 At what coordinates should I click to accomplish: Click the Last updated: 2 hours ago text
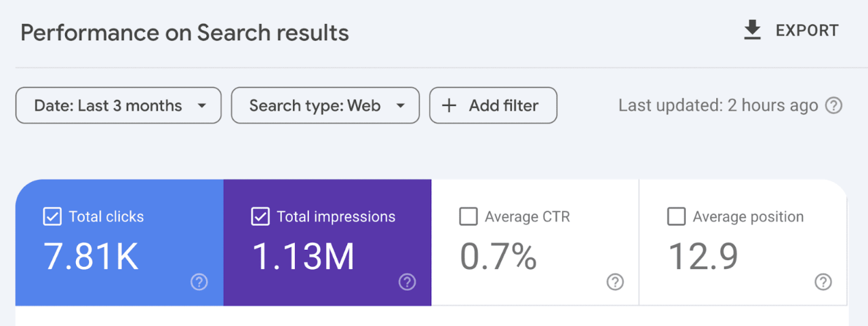(x=718, y=106)
